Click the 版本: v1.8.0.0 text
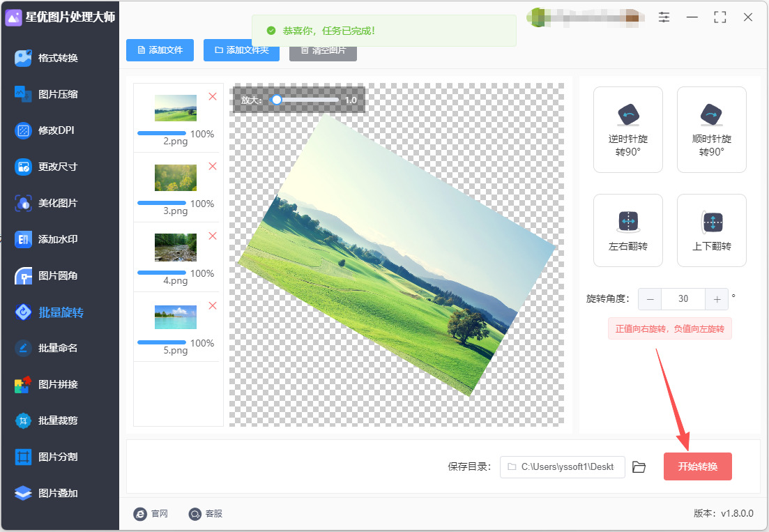Viewport: 769px width, 532px height. click(724, 513)
